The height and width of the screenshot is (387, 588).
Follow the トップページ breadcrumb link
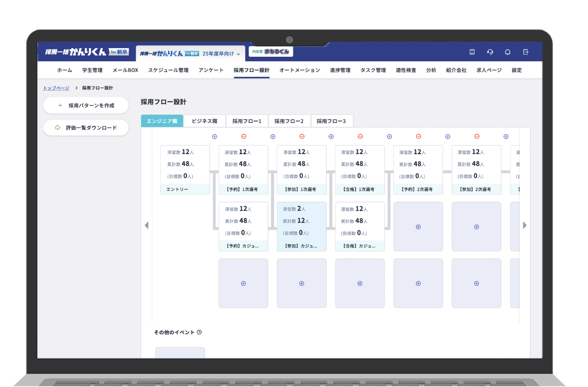56,88
